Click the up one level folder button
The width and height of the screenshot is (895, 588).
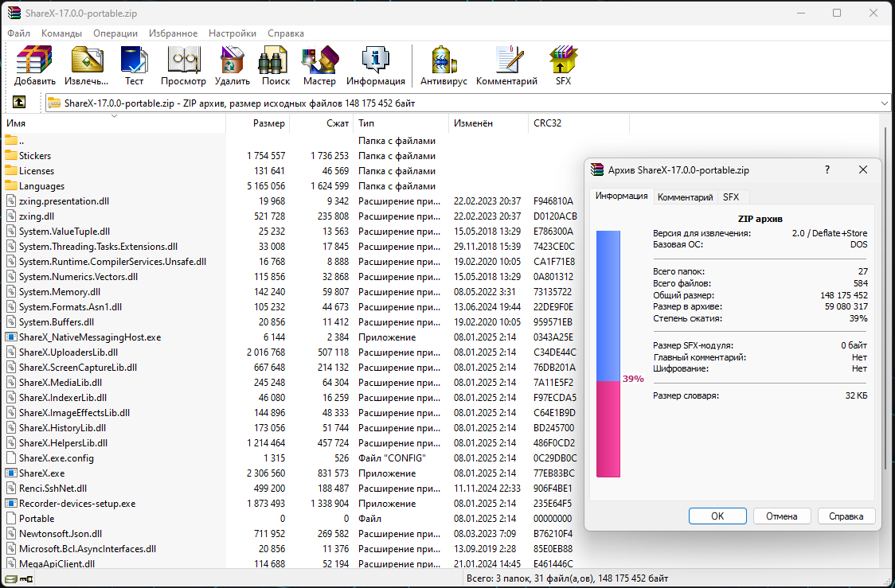[x=19, y=103]
